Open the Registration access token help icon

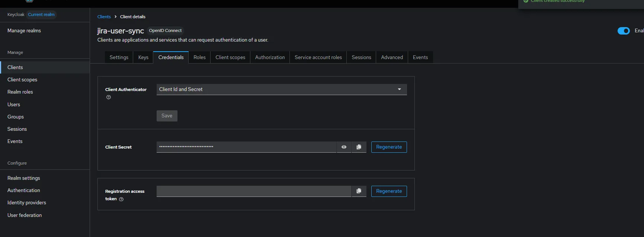(x=121, y=199)
